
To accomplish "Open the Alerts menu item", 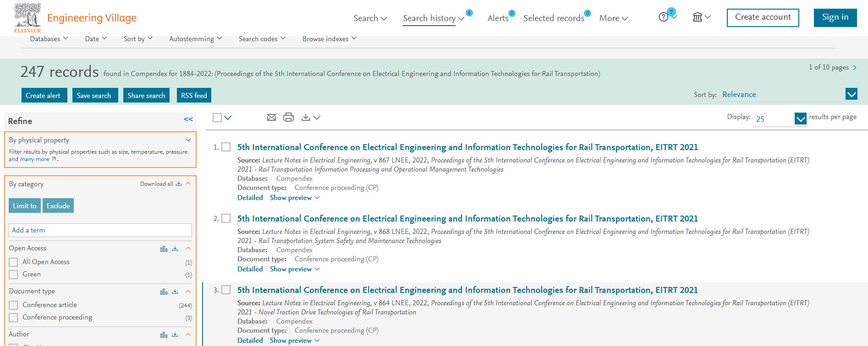I will [x=498, y=18].
